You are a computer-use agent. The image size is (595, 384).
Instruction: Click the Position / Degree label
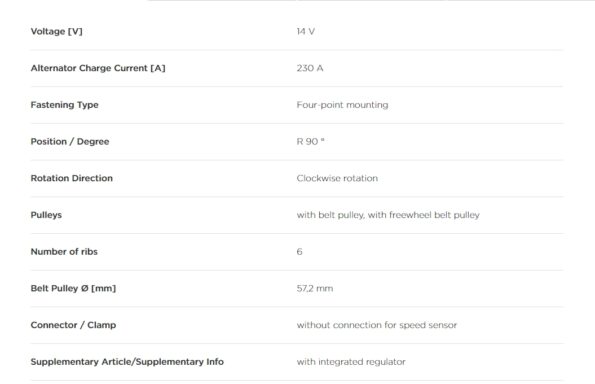[70, 142]
